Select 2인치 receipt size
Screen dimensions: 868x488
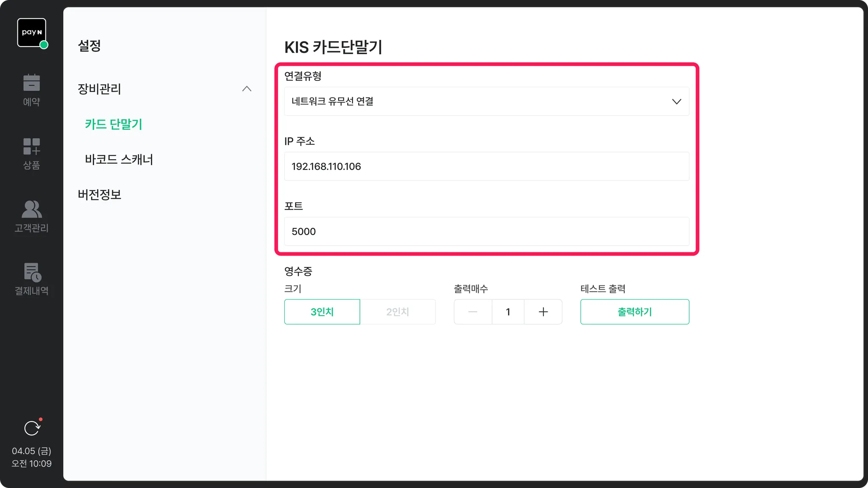pyautogui.click(x=398, y=312)
